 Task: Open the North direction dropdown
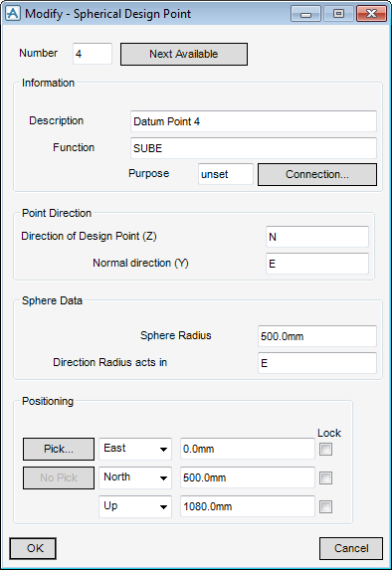(x=135, y=477)
